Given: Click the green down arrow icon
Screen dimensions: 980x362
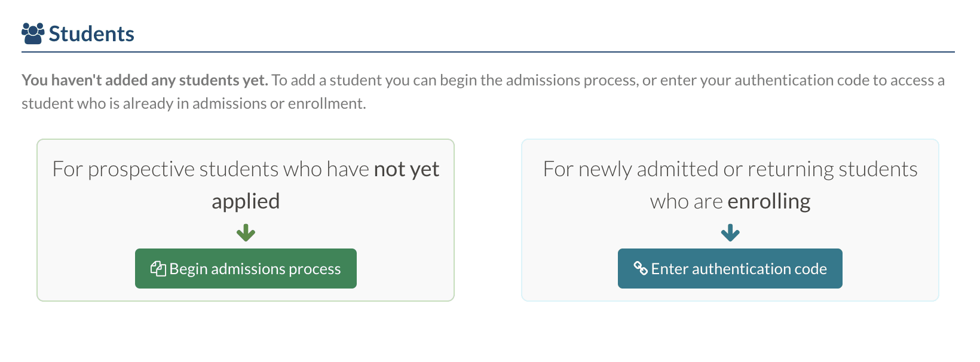Looking at the screenshot, I should (x=246, y=232).
